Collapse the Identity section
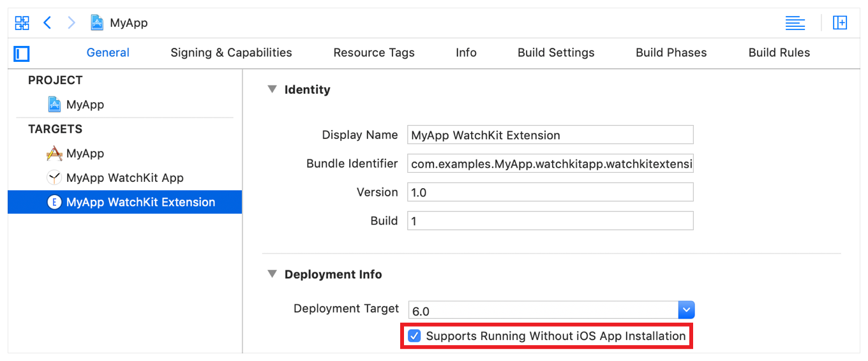 273,89
